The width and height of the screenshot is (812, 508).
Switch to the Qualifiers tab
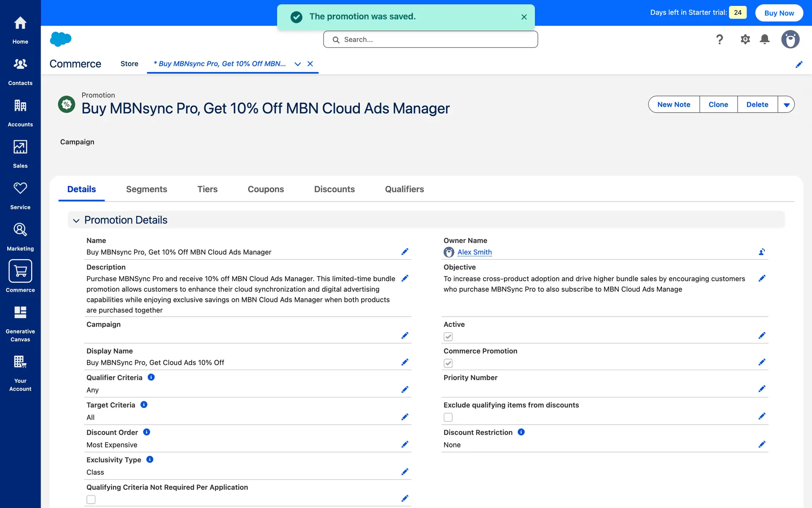[404, 189]
